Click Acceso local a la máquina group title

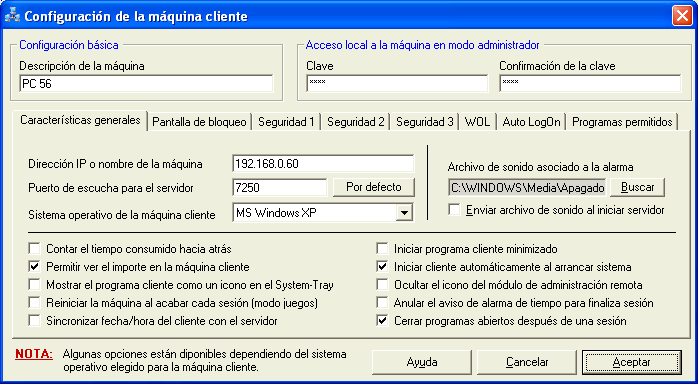pyautogui.click(x=423, y=45)
